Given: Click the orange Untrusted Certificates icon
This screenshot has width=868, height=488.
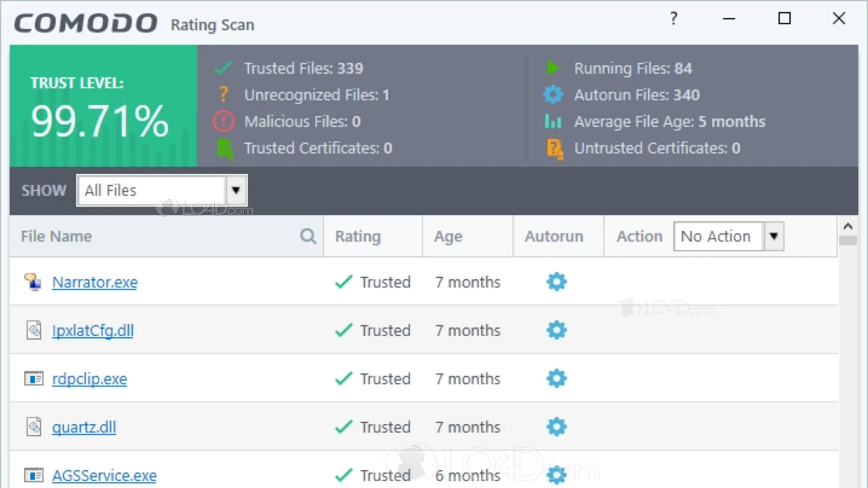Looking at the screenshot, I should (x=555, y=148).
